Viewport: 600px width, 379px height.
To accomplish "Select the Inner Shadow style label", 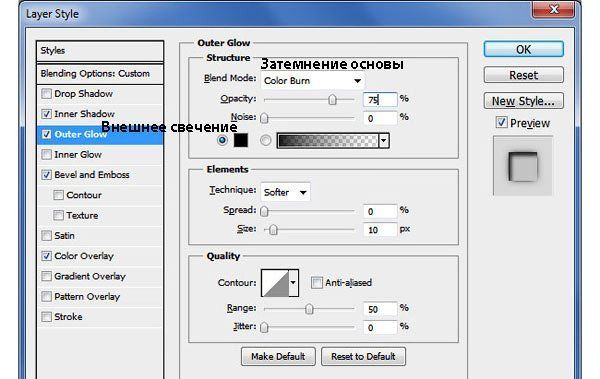I will pyautogui.click(x=85, y=114).
